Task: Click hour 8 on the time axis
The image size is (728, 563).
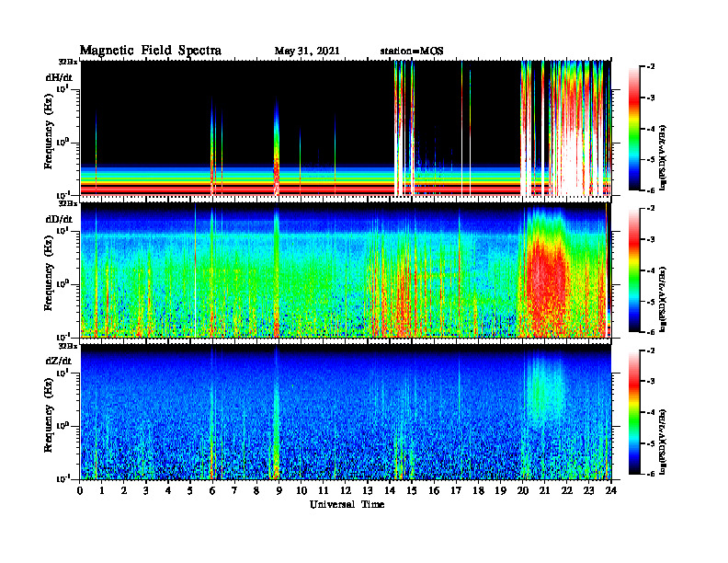Action: [x=256, y=490]
